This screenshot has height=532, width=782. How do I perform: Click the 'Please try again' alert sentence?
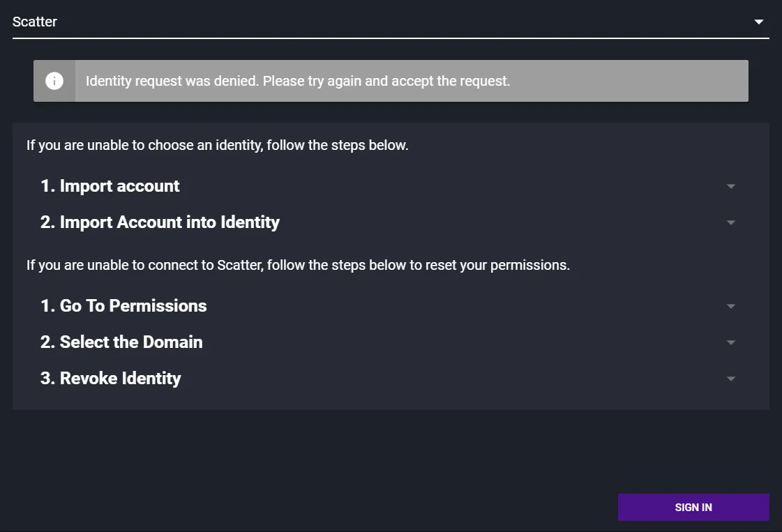(x=386, y=81)
